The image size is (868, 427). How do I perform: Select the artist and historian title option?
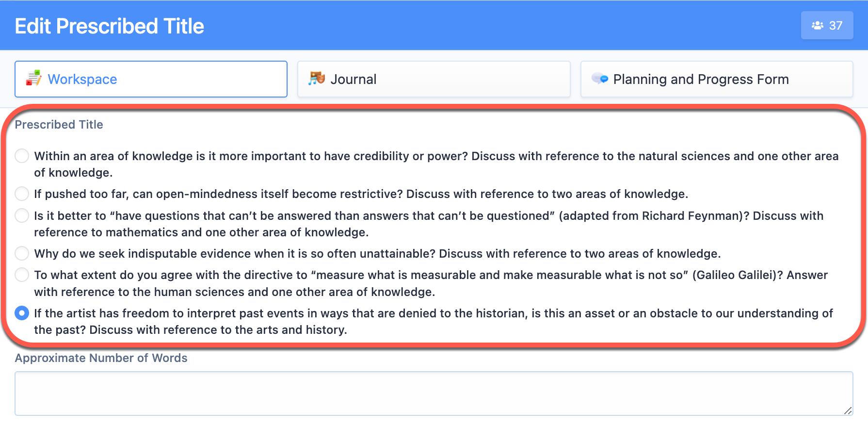click(22, 313)
